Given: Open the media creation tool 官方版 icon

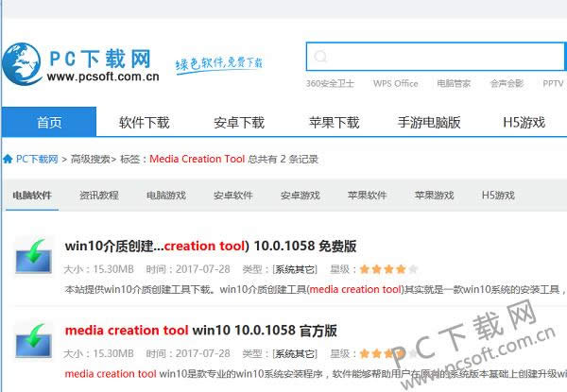Looking at the screenshot, I should click(33, 341).
